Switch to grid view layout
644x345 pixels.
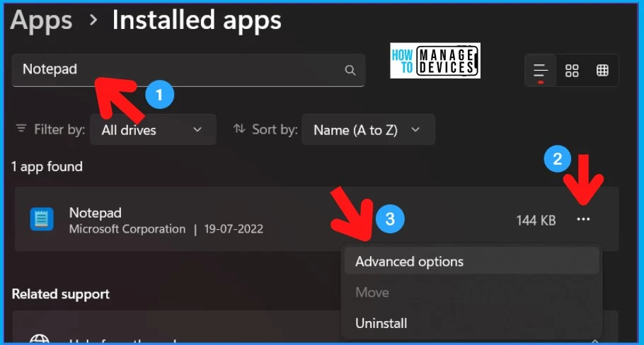tap(572, 71)
